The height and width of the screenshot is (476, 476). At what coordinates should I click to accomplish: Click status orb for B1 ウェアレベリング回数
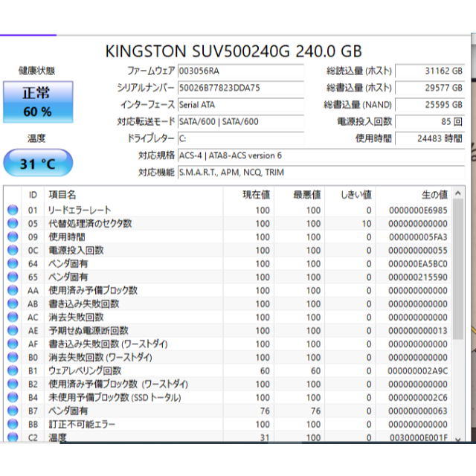tap(13, 370)
